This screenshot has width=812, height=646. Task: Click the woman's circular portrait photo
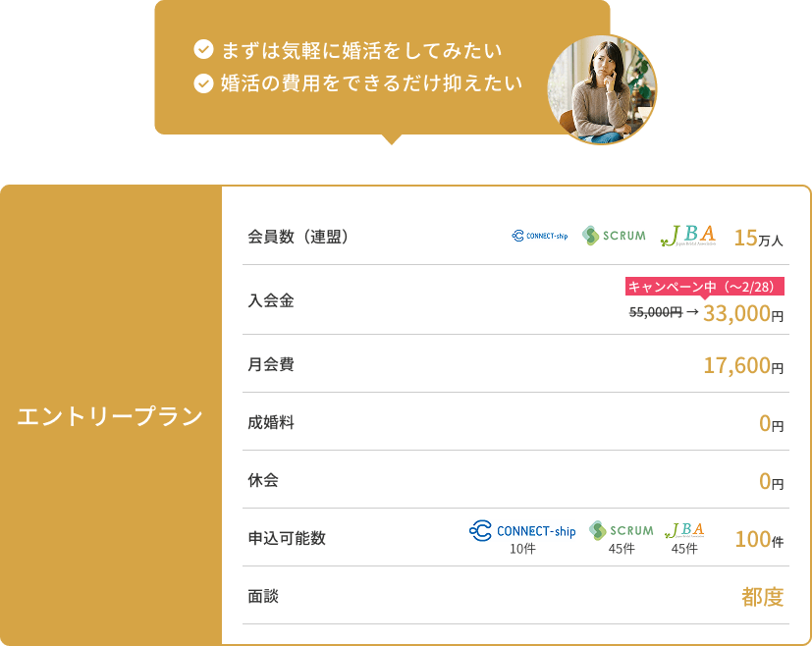coord(601,90)
